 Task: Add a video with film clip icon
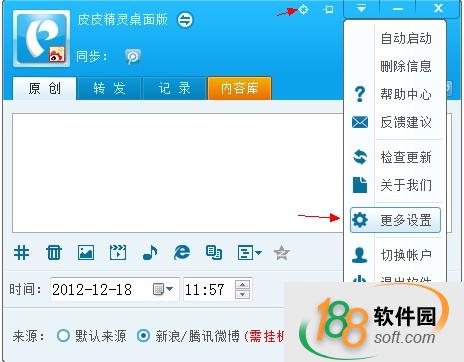[118, 252]
